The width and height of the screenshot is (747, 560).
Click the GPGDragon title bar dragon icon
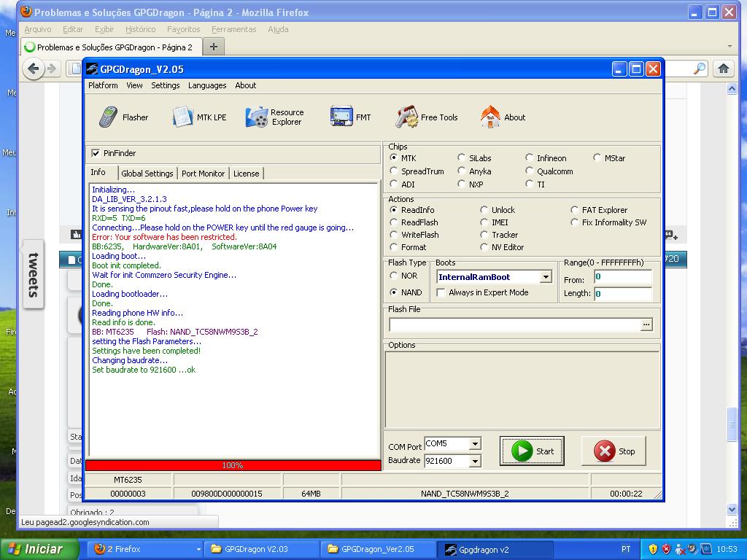[x=91, y=69]
